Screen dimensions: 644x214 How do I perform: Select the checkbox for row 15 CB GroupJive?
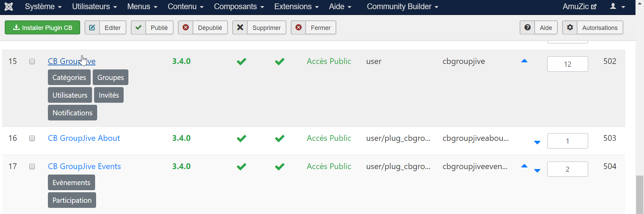pyautogui.click(x=32, y=61)
